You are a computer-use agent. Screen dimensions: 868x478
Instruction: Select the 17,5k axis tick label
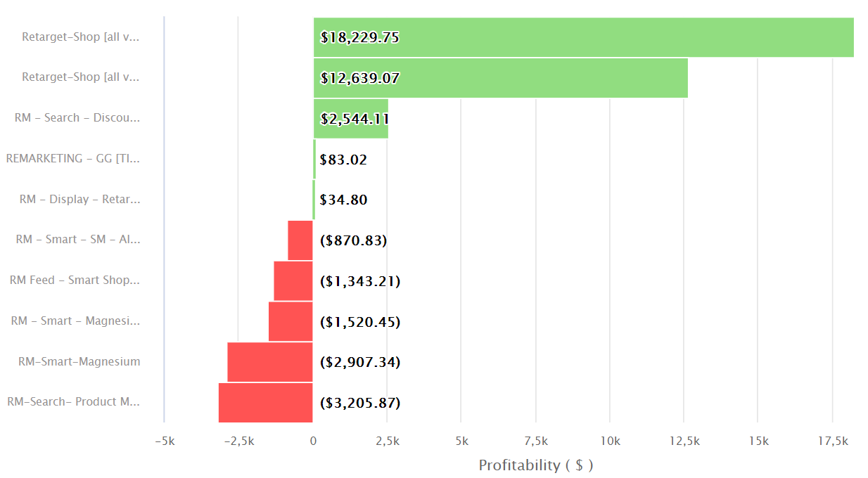832,441
